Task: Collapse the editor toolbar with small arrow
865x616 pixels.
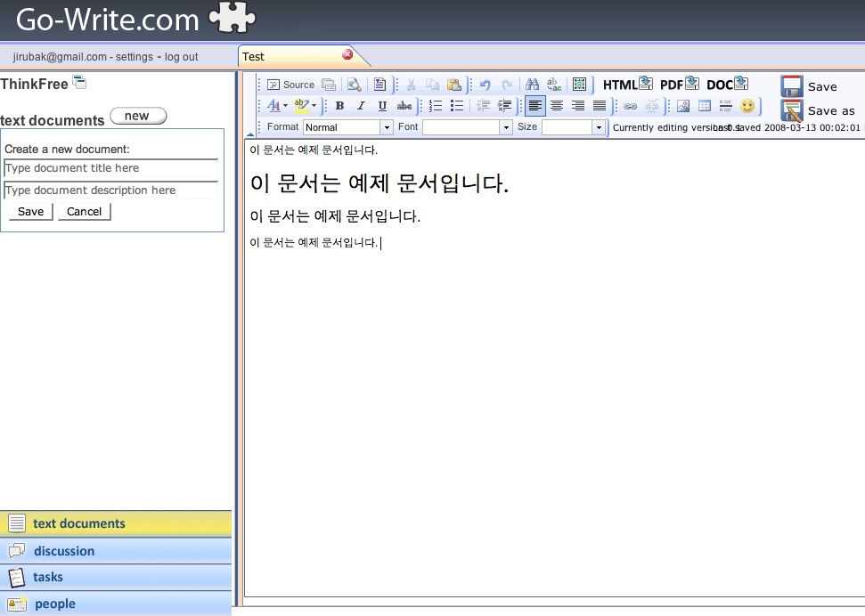Action: (x=250, y=134)
